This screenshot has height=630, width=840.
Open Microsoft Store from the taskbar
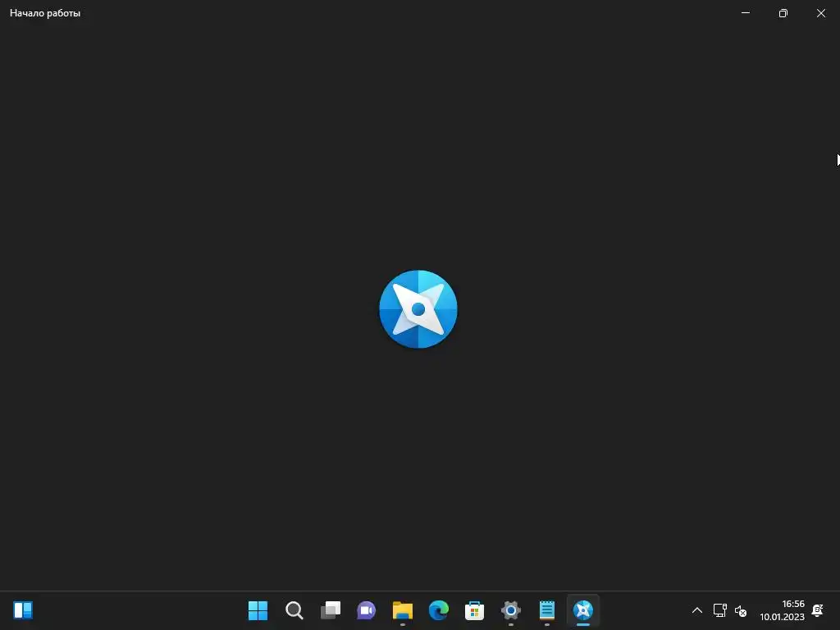pos(475,610)
